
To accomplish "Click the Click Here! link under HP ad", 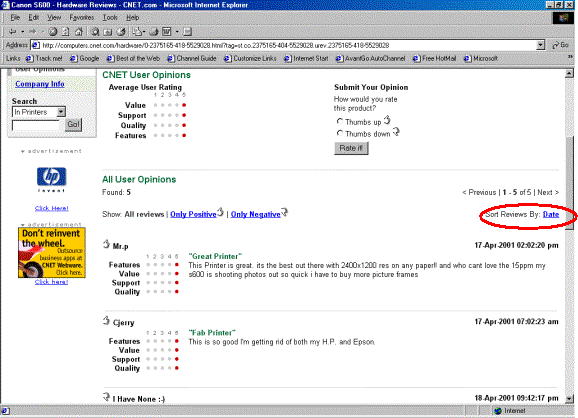I will 52,208.
